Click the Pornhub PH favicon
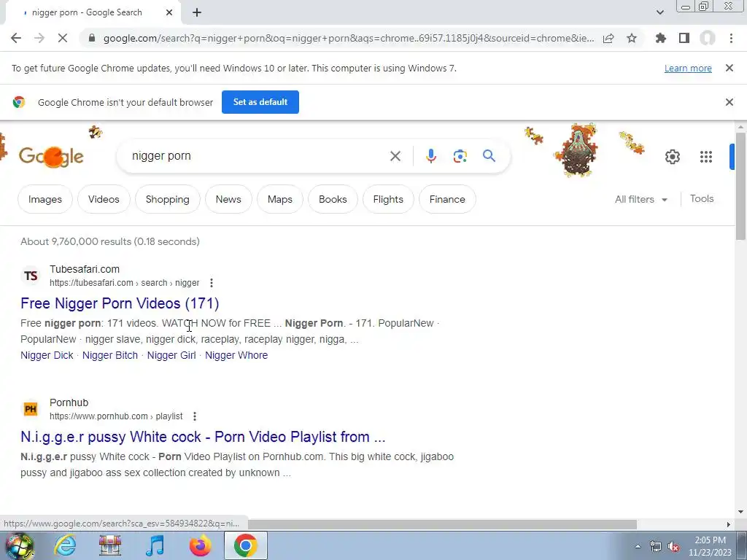747x560 pixels. click(31, 409)
